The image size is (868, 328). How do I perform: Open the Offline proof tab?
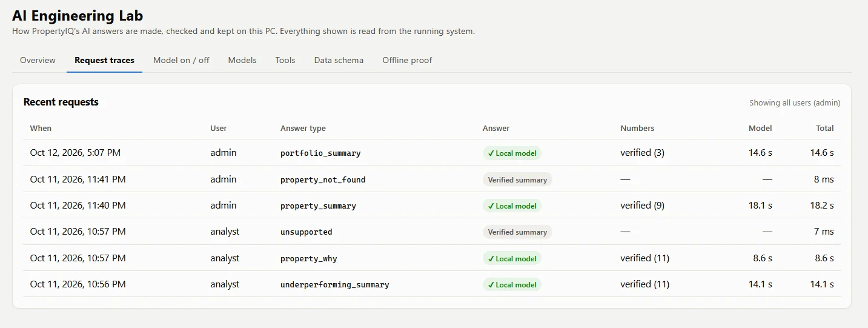[407, 60]
